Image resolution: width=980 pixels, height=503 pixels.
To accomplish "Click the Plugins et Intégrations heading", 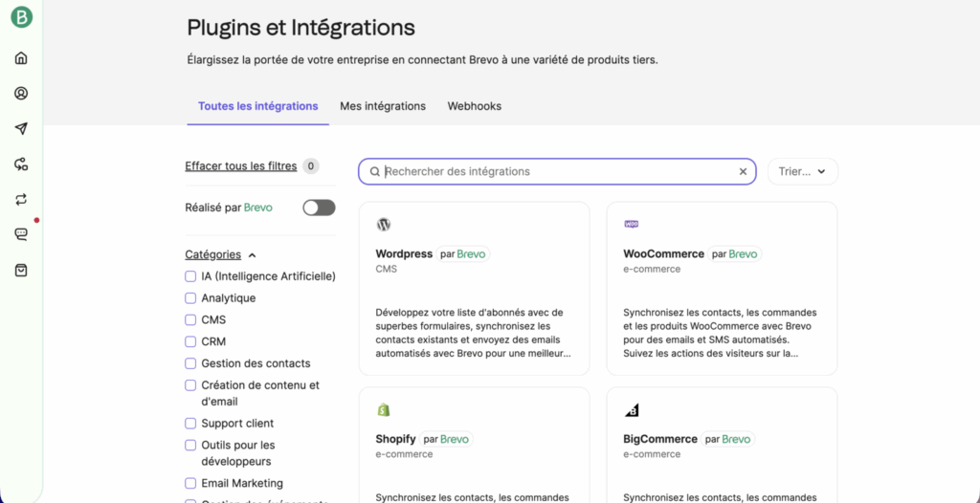I will click(x=301, y=28).
